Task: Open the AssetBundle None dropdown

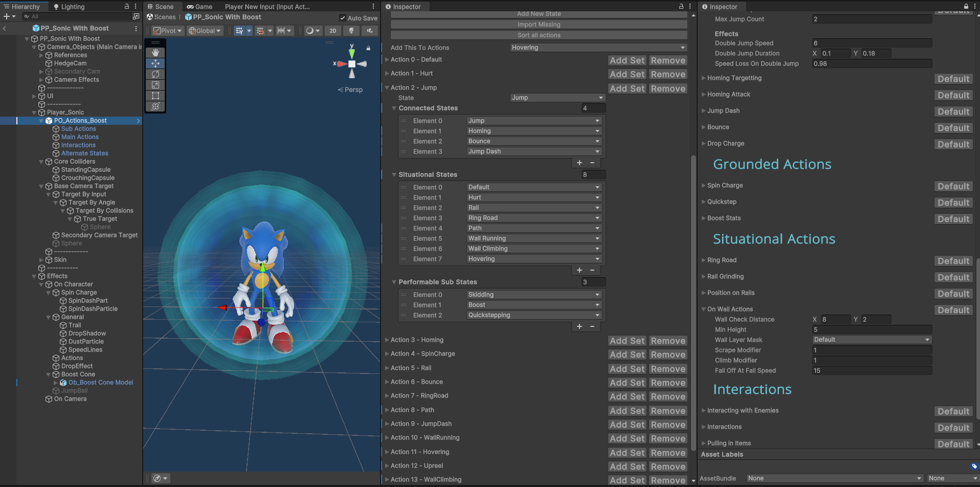Action: click(x=835, y=478)
